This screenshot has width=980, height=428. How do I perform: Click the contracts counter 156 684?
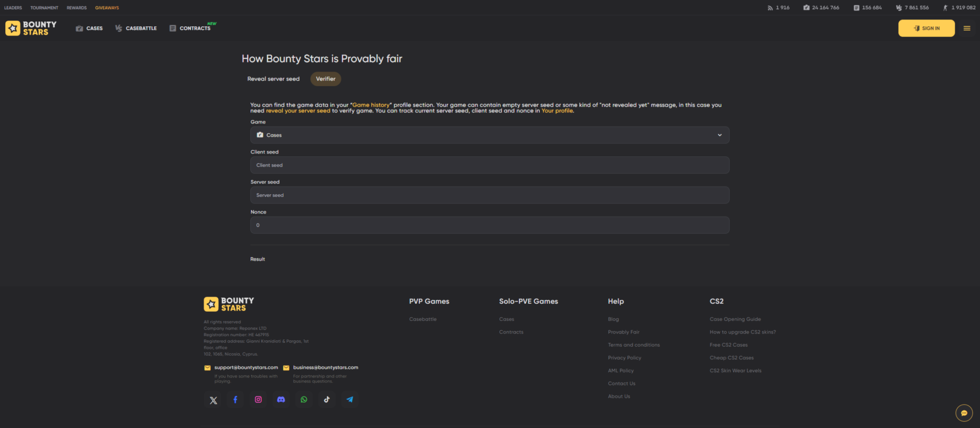[868, 8]
